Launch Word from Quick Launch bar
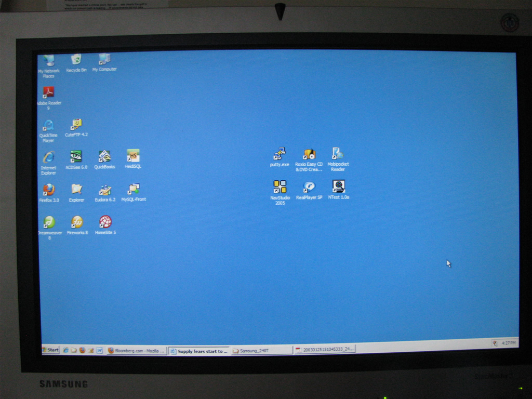The height and width of the screenshot is (399, 532). (x=99, y=351)
